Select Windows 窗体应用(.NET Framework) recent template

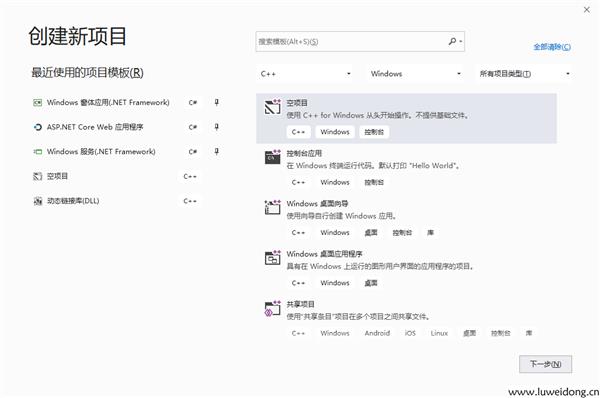[x=108, y=103]
